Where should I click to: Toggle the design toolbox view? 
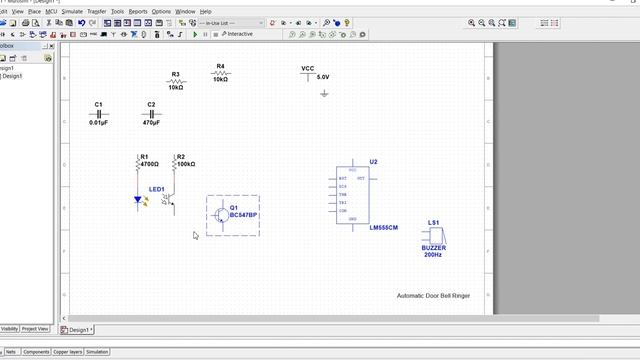tap(107, 23)
